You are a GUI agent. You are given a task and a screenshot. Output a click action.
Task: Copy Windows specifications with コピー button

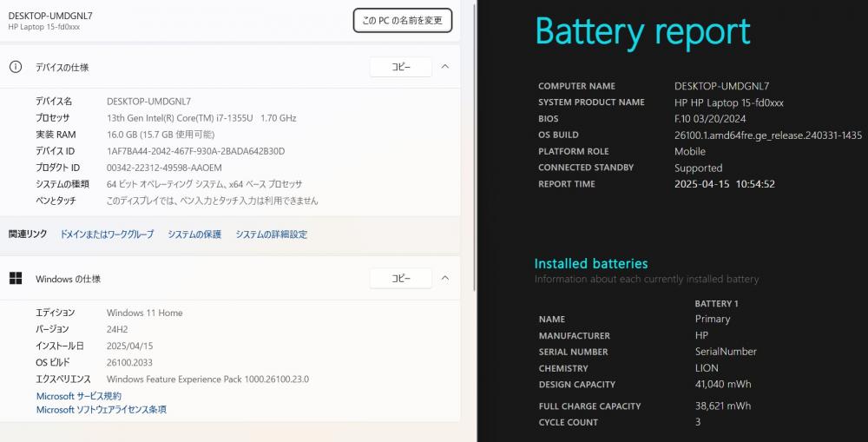point(401,278)
